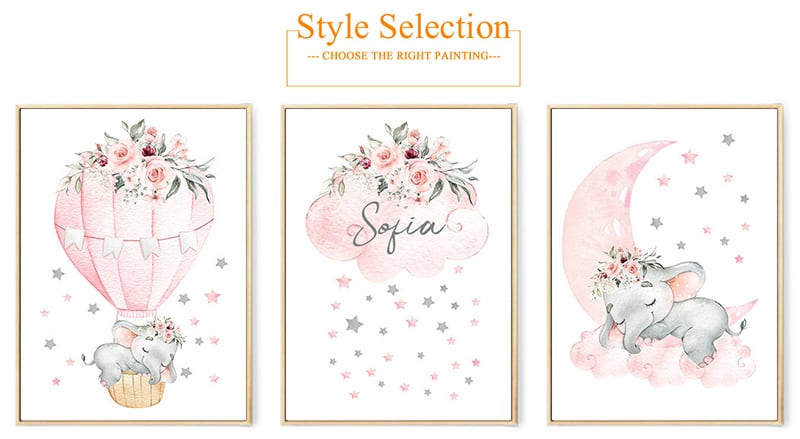
Task: Select the pink hot air balloon painting
Action: [x=134, y=264]
